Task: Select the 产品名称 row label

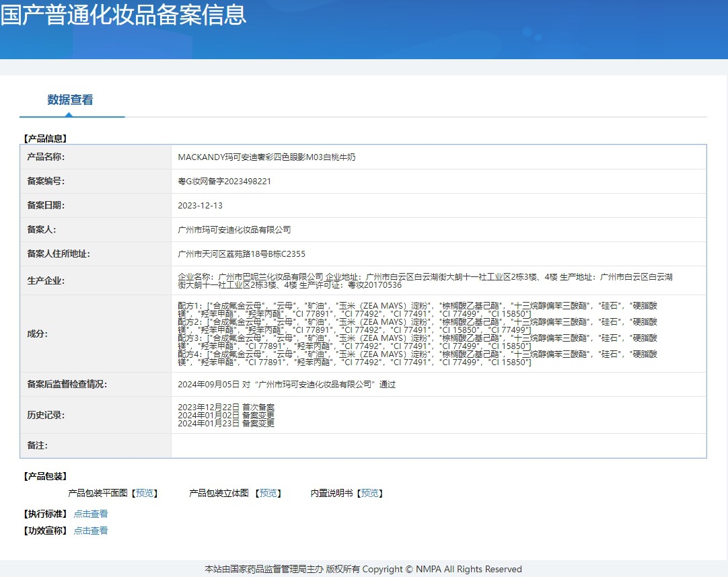Action: [46, 157]
